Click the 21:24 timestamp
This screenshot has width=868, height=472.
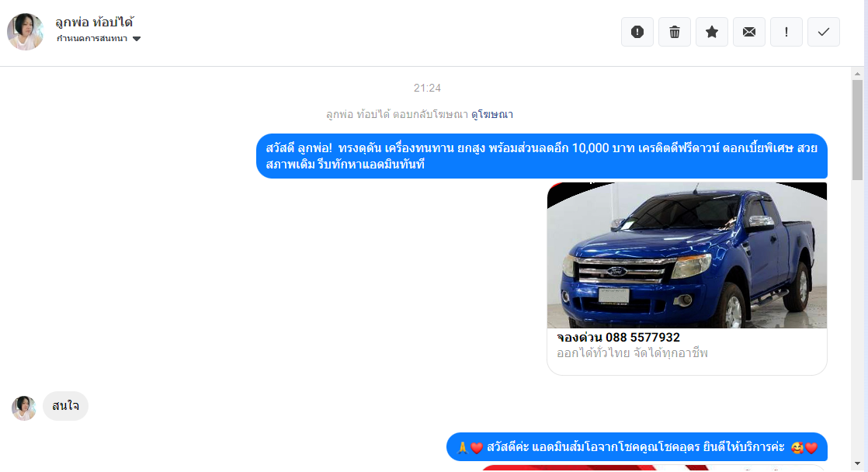click(427, 88)
